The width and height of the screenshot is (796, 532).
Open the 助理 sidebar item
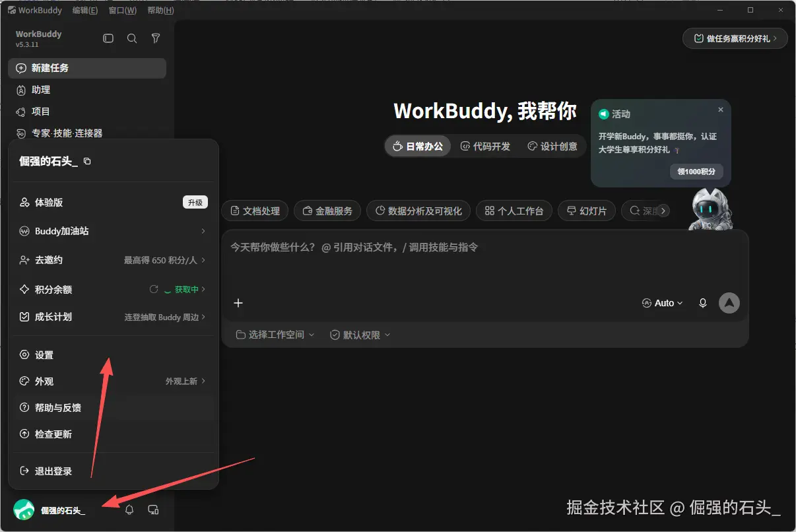coord(87,90)
